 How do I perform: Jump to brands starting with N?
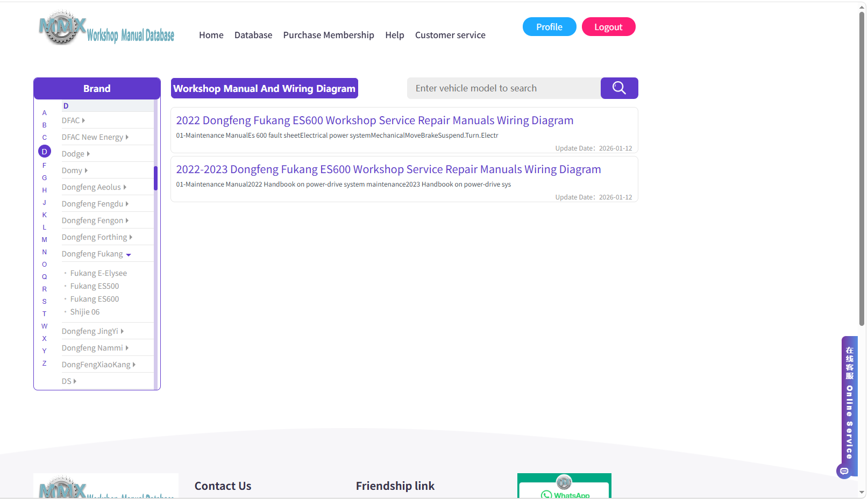pos(45,252)
